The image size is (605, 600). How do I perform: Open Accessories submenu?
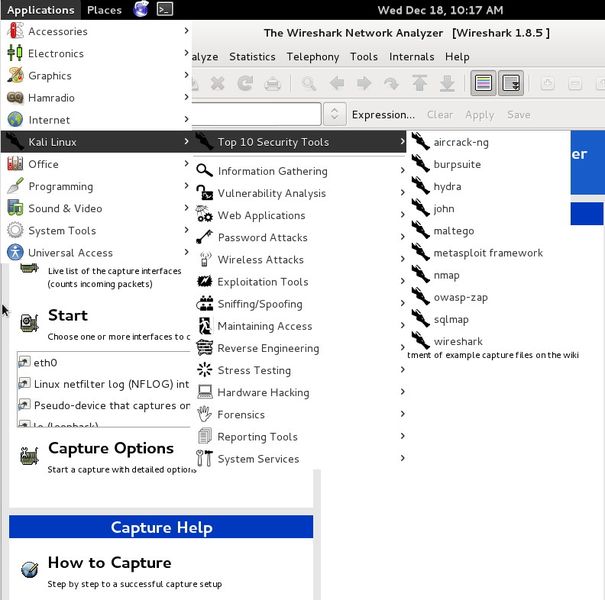[96, 31]
